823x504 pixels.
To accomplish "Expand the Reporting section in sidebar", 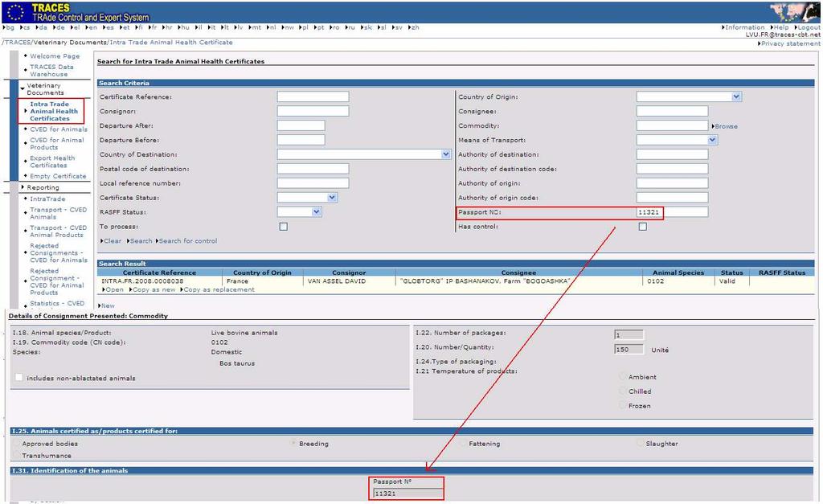I will point(23,187).
